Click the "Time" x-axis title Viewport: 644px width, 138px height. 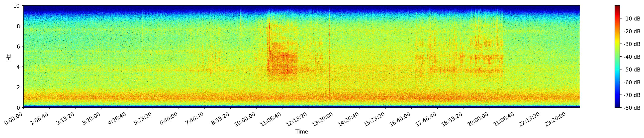pyautogui.click(x=301, y=132)
